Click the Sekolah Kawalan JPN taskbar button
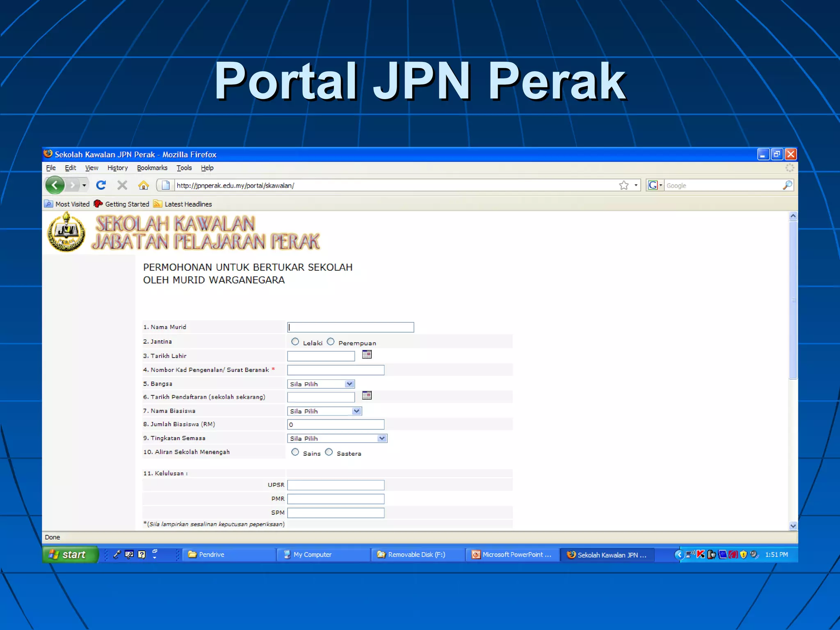840x630 pixels. pos(607,555)
